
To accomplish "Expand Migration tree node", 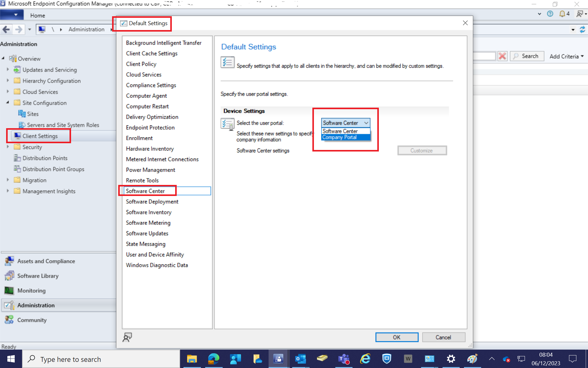I will tap(8, 180).
